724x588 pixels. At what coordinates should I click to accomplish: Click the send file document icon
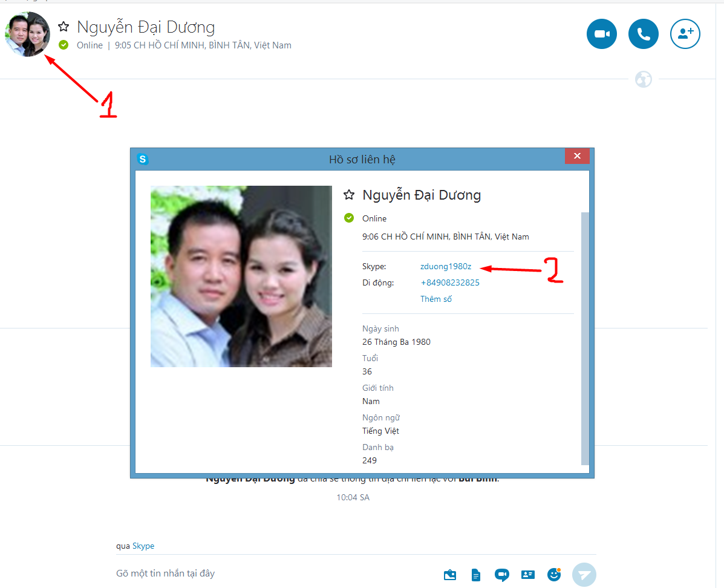pyautogui.click(x=476, y=575)
